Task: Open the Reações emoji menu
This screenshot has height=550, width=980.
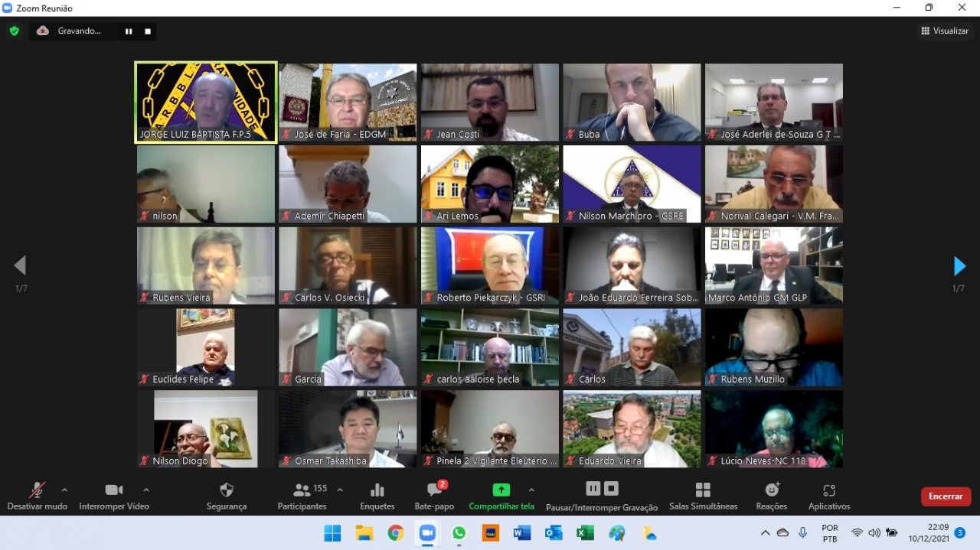Action: click(771, 490)
